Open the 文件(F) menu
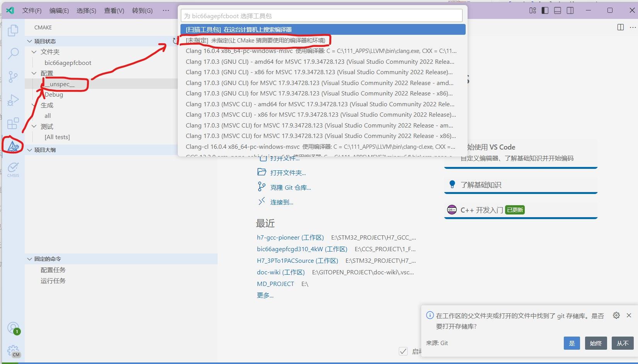 tap(32, 10)
